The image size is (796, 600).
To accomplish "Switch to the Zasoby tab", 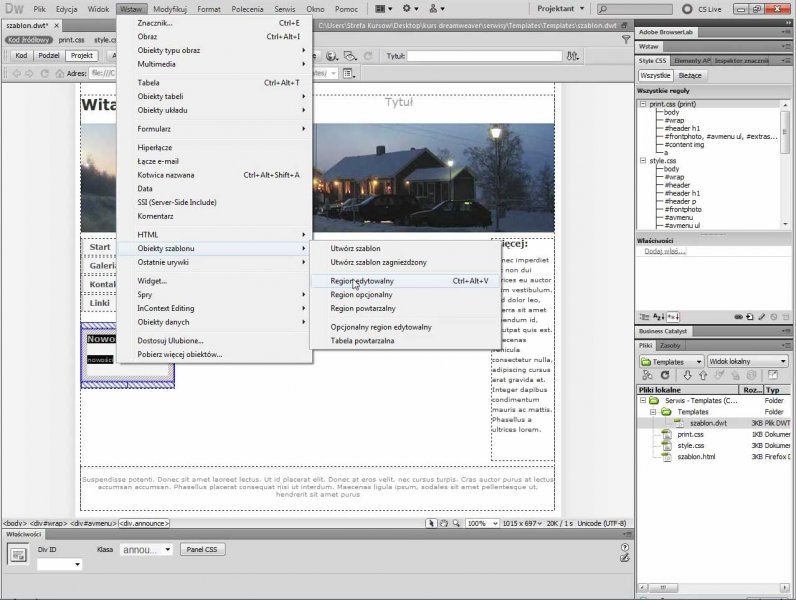I will click(670, 345).
